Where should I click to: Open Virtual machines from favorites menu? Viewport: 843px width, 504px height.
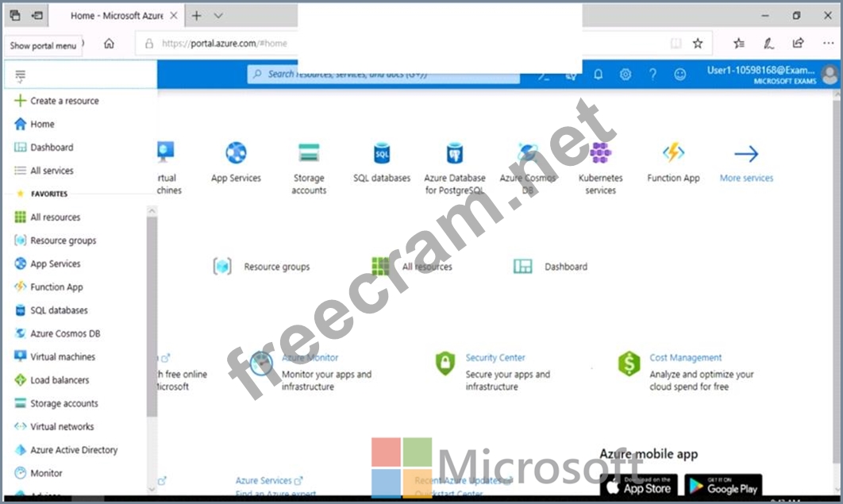[62, 357]
